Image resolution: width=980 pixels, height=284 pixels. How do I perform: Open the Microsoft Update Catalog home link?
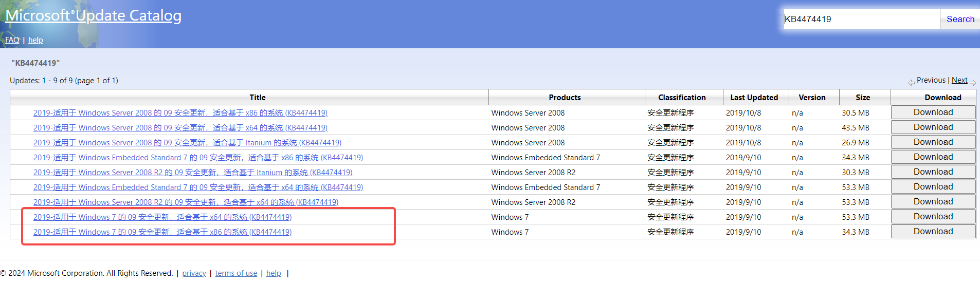pos(94,15)
